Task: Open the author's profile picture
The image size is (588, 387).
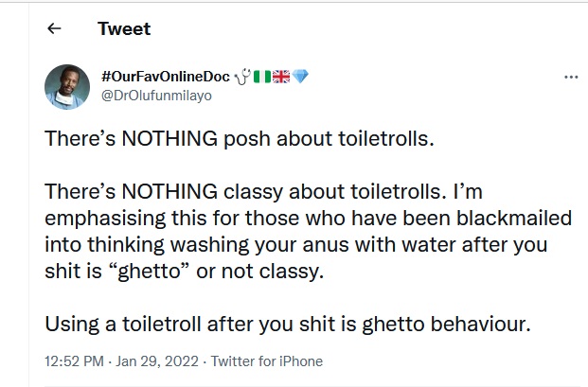Action: 68,86
